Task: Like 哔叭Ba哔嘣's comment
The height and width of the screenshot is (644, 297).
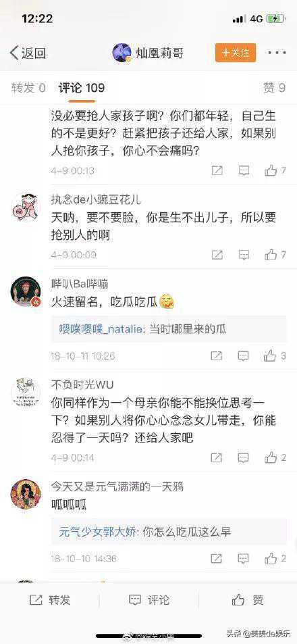Action: point(275,355)
